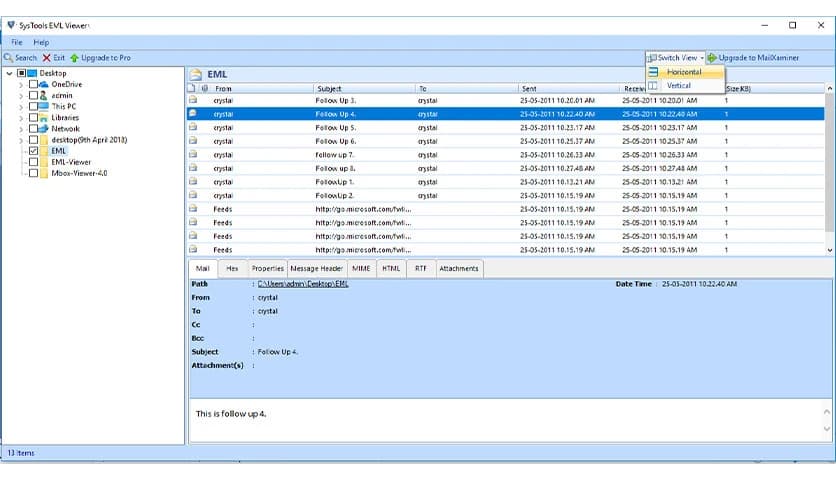The height and width of the screenshot is (484, 836).
Task: Click the EML folder icon in the list header
Action: 196,74
